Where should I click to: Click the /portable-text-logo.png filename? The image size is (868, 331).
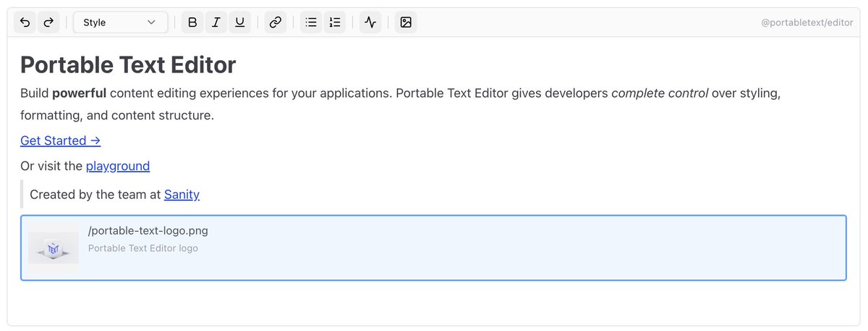click(148, 231)
